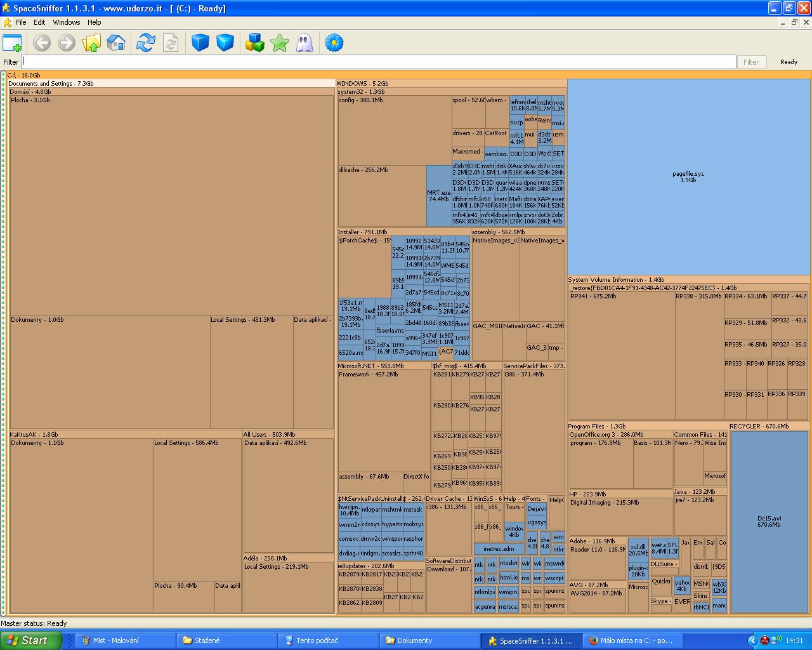Image resolution: width=812 pixels, height=650 pixels.
Task: Switch to Stažené taskbar window
Action: (x=226, y=640)
